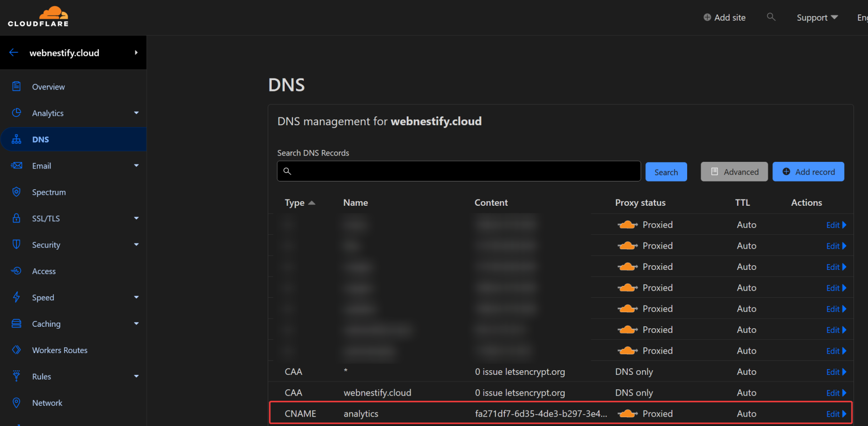
Task: Click the Email envelope icon
Action: point(17,165)
